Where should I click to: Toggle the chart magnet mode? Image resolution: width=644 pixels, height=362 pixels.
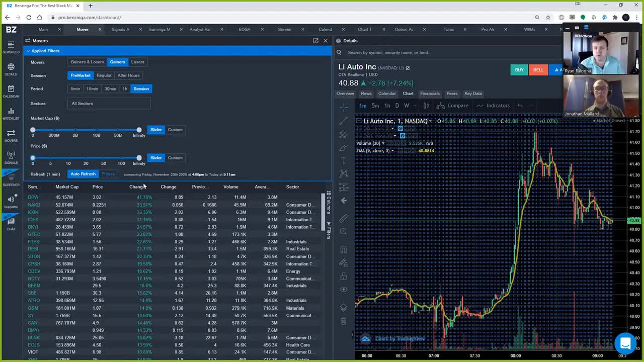[344, 249]
